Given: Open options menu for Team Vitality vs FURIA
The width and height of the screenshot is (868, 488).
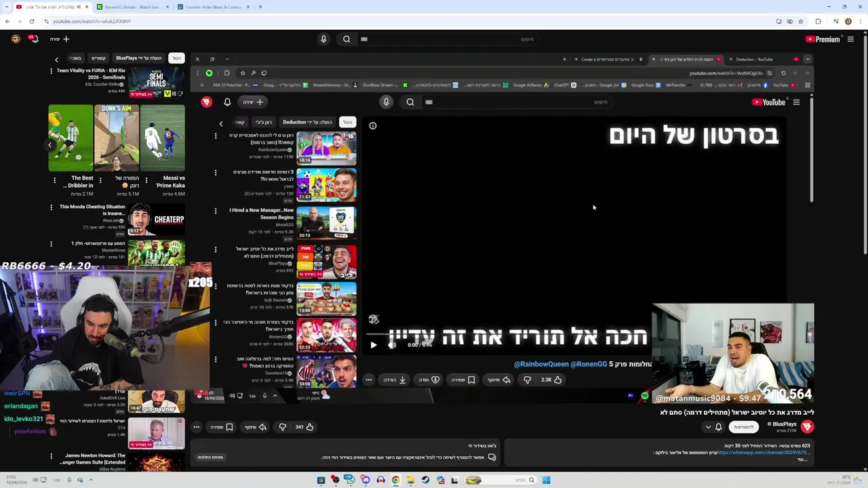Looking at the screenshot, I should pos(51,70).
